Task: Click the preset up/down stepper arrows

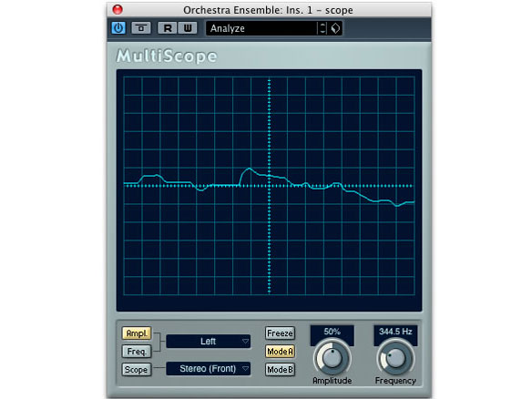Action: pyautogui.click(x=322, y=28)
